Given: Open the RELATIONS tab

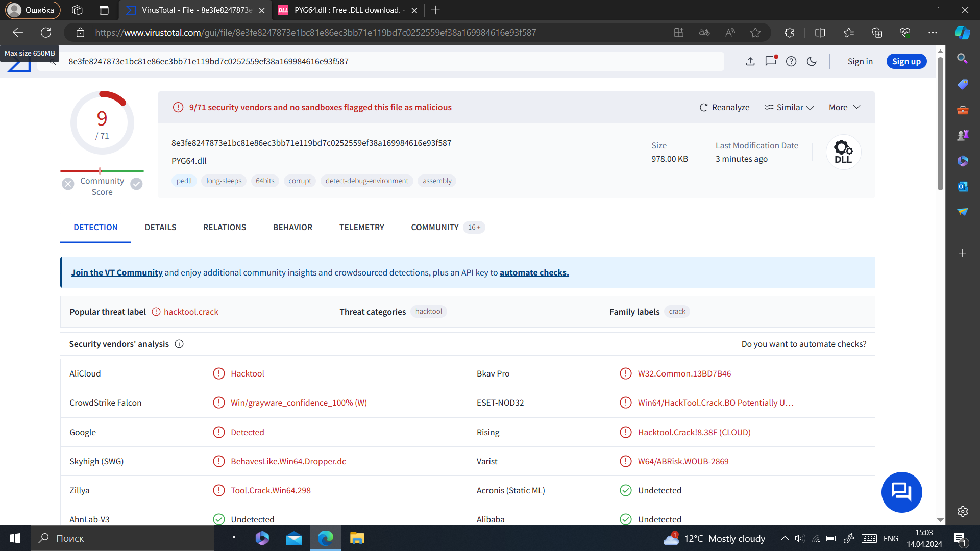Looking at the screenshot, I should pos(225,227).
